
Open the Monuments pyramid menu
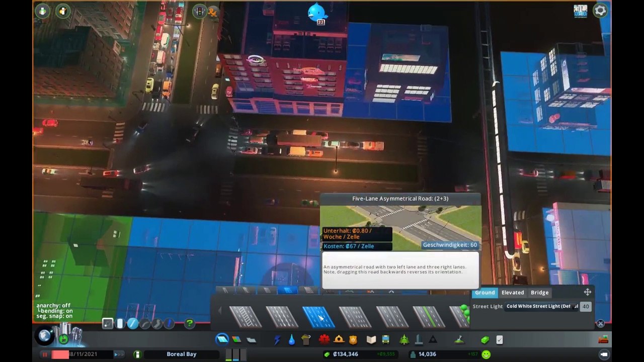tap(433, 340)
